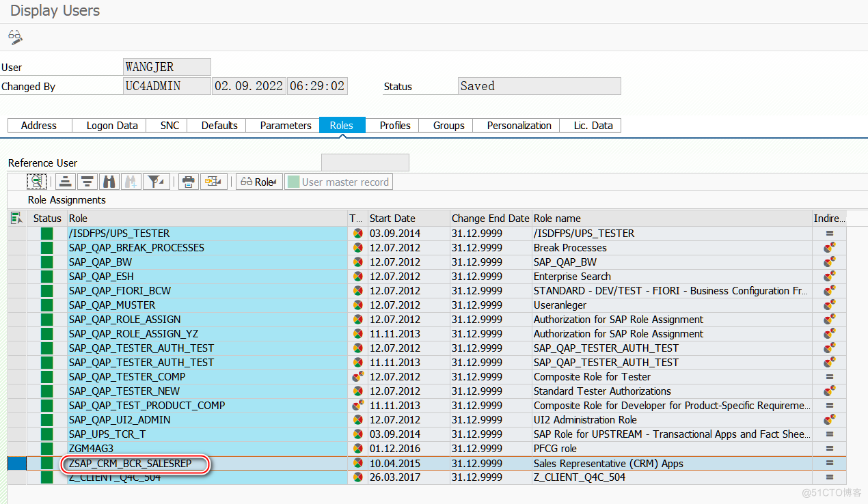Open the Find binoculars icon
This screenshot has height=504, width=868.
click(x=109, y=181)
